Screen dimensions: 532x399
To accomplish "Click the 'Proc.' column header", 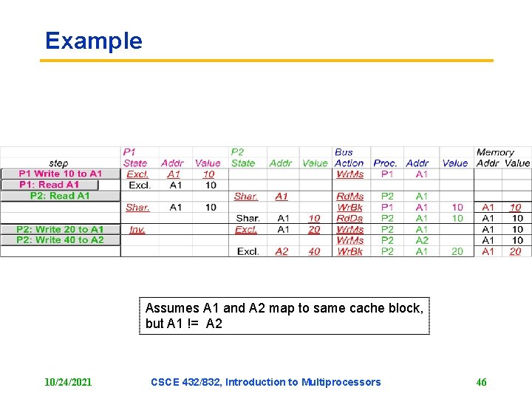I will click(x=385, y=163).
